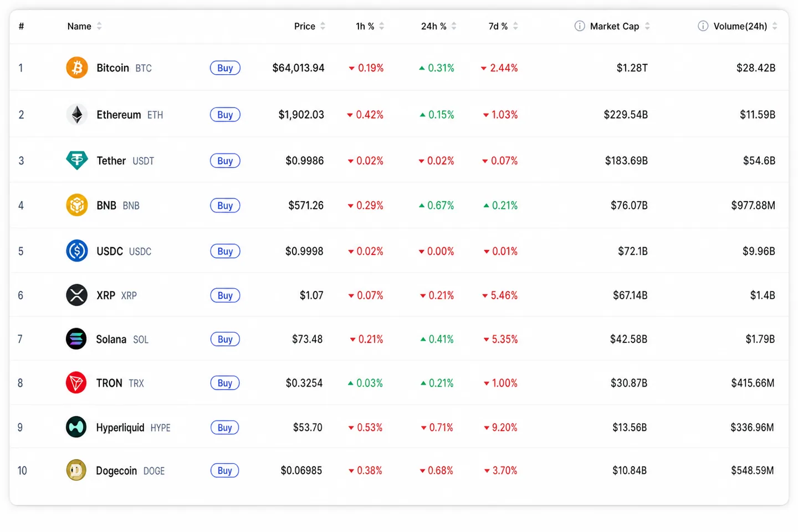Click the BNB logo icon

pyautogui.click(x=77, y=205)
